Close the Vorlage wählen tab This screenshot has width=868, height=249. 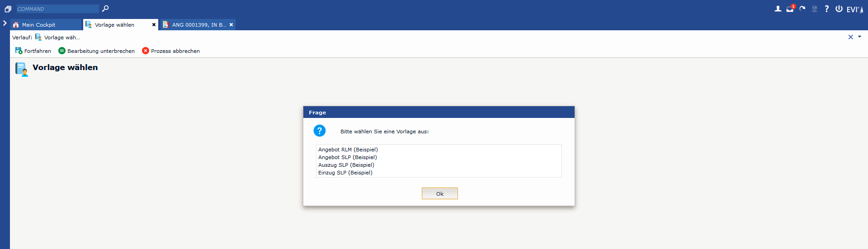(x=154, y=25)
